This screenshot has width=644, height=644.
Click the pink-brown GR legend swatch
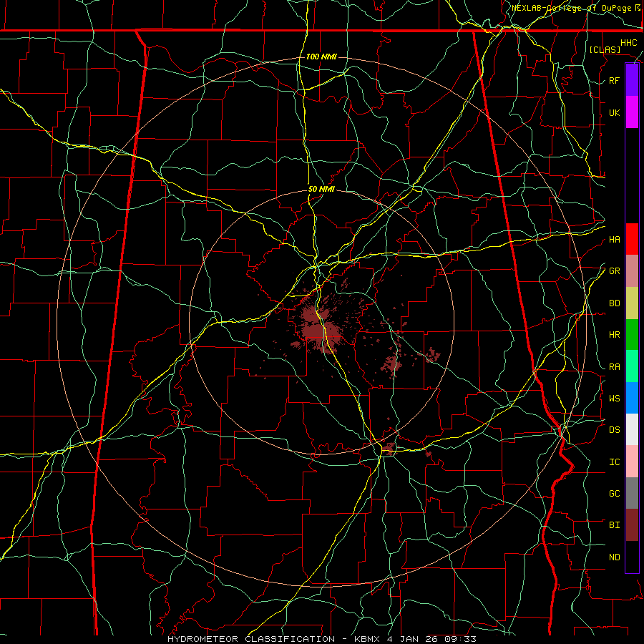point(632,271)
